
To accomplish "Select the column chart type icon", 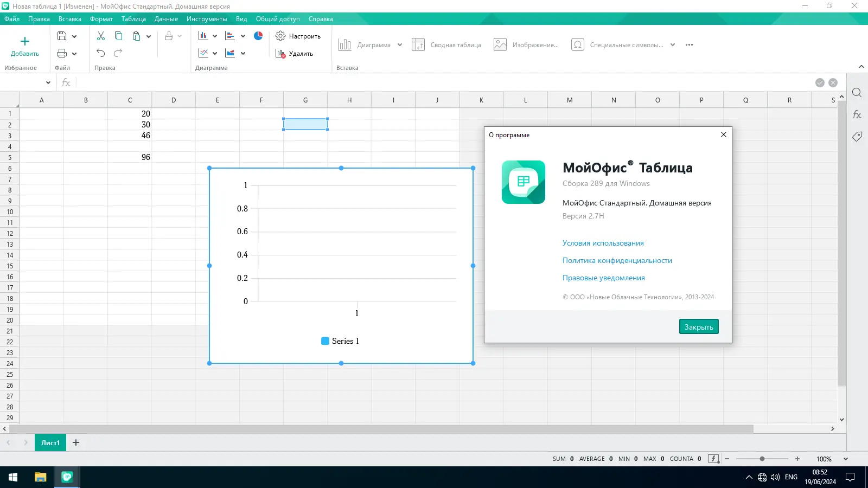I will 203,36.
